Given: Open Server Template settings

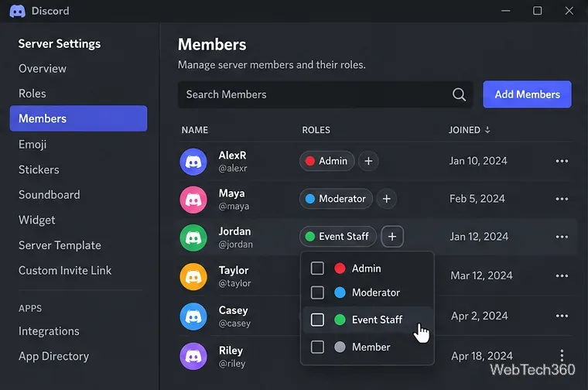Looking at the screenshot, I should click(x=60, y=245).
